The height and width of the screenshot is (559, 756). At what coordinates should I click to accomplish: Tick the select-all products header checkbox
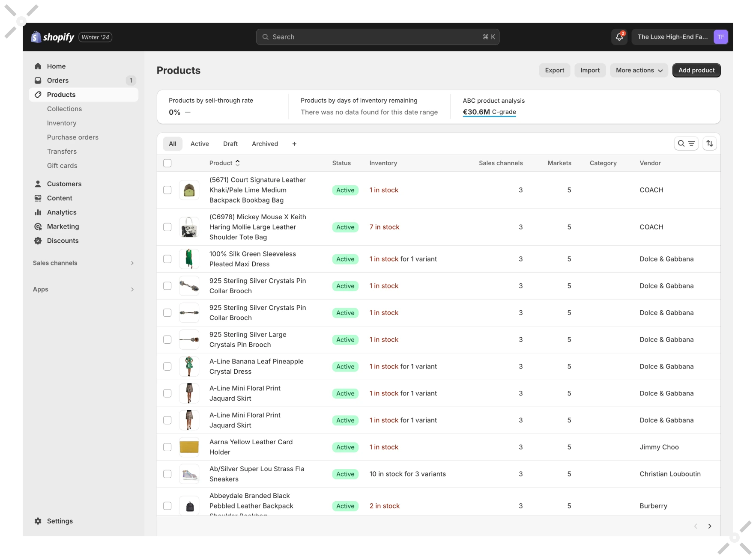point(167,163)
